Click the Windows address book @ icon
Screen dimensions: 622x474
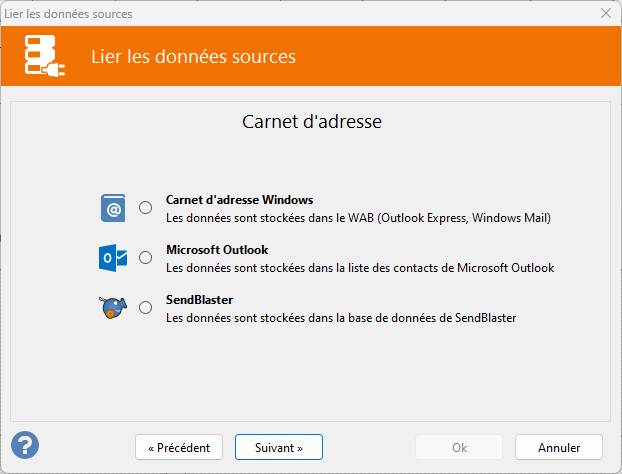[x=113, y=208]
